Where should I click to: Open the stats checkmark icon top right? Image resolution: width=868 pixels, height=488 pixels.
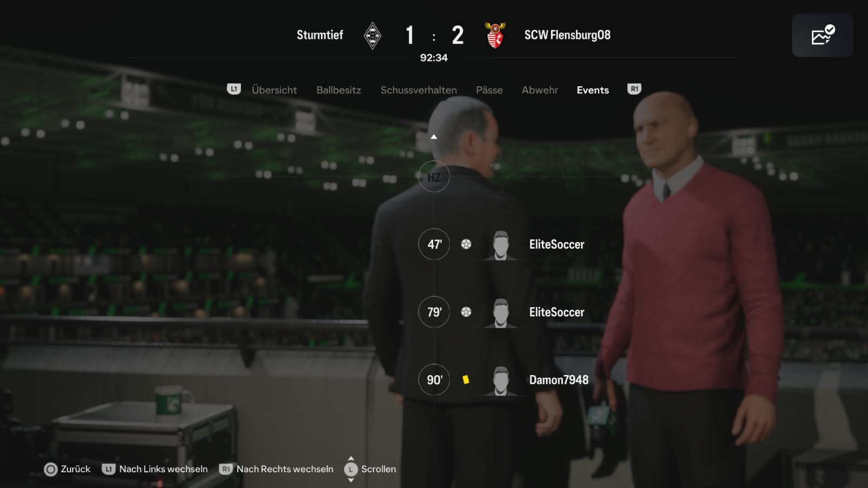(x=822, y=35)
